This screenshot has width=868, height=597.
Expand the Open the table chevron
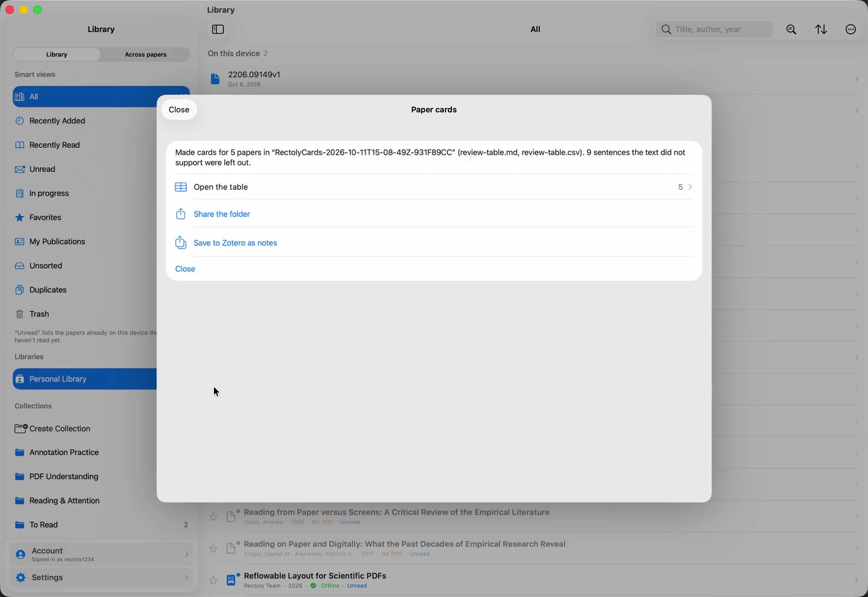(x=690, y=188)
